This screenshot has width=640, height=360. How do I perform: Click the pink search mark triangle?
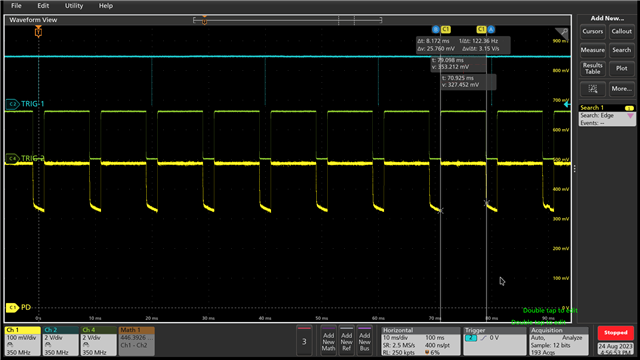pyautogui.click(x=630, y=116)
